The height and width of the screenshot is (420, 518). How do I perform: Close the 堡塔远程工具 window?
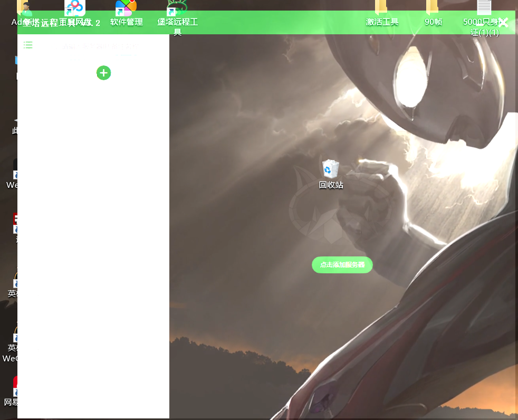tap(503, 23)
